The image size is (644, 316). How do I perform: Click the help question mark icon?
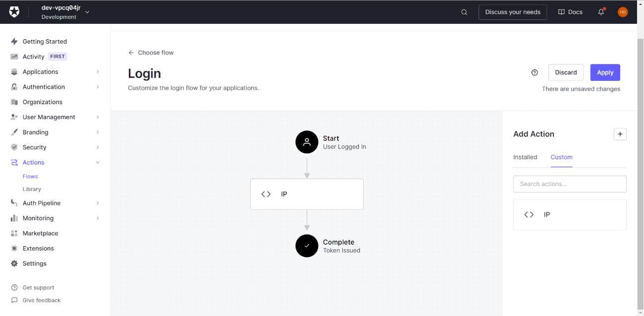click(x=535, y=72)
